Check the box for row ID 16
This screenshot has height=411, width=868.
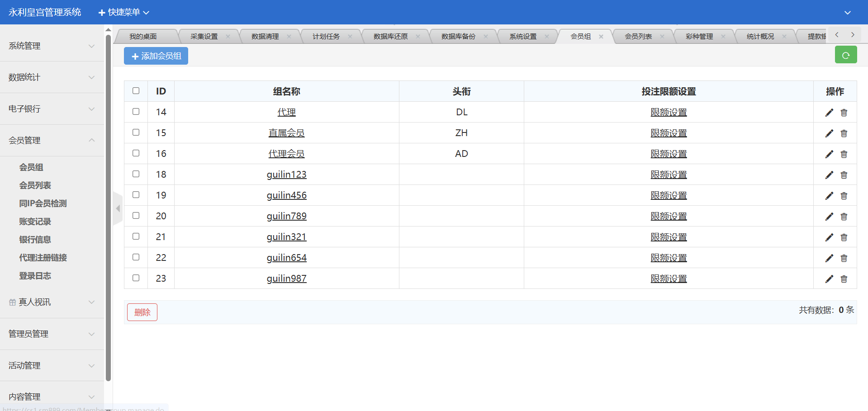click(136, 153)
